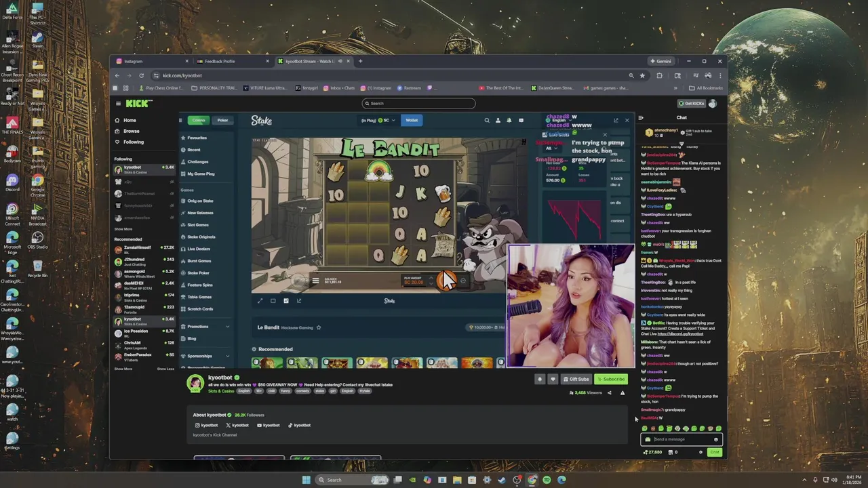Screen dimensions: 868x488
Task: Click Show more under Recommended channels
Action: coord(123,369)
